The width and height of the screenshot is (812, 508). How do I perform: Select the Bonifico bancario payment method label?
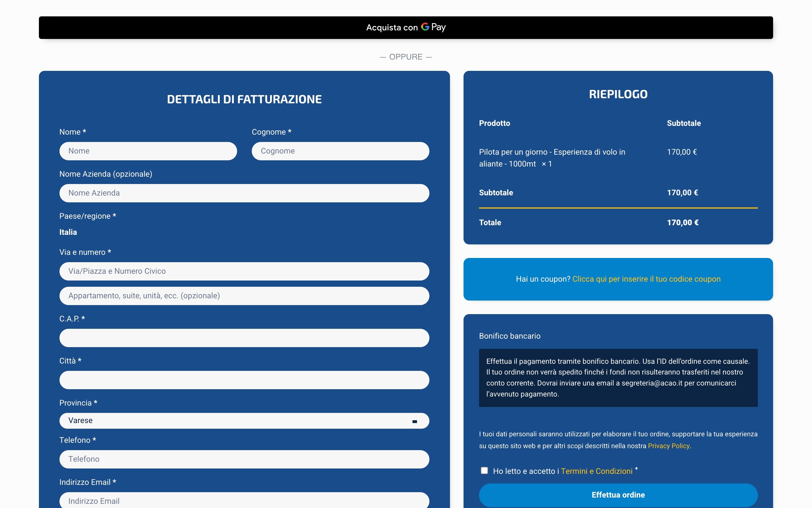[510, 336]
